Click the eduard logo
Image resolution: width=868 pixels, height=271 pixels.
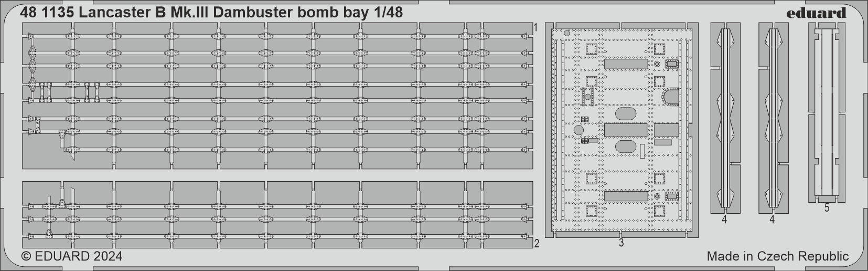coord(816,13)
